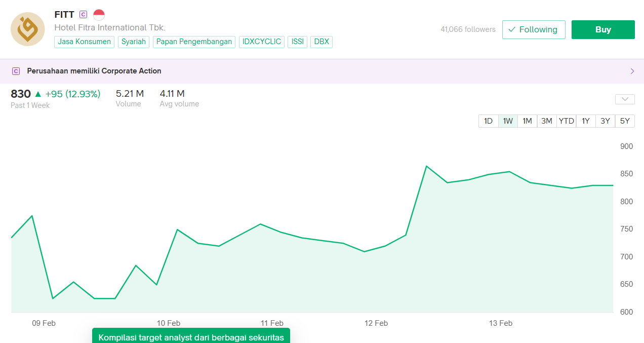644x343 pixels.
Task: Click the IDXCYCLIC index tag
Action: [262, 42]
